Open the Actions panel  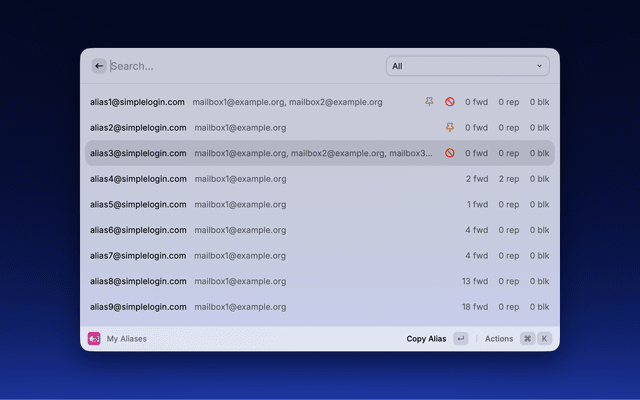point(499,339)
